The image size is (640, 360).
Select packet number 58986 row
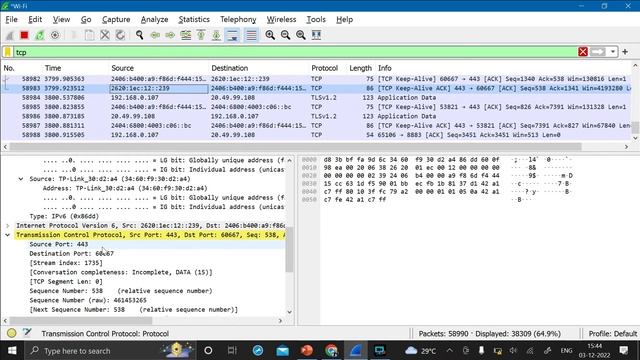click(316, 116)
